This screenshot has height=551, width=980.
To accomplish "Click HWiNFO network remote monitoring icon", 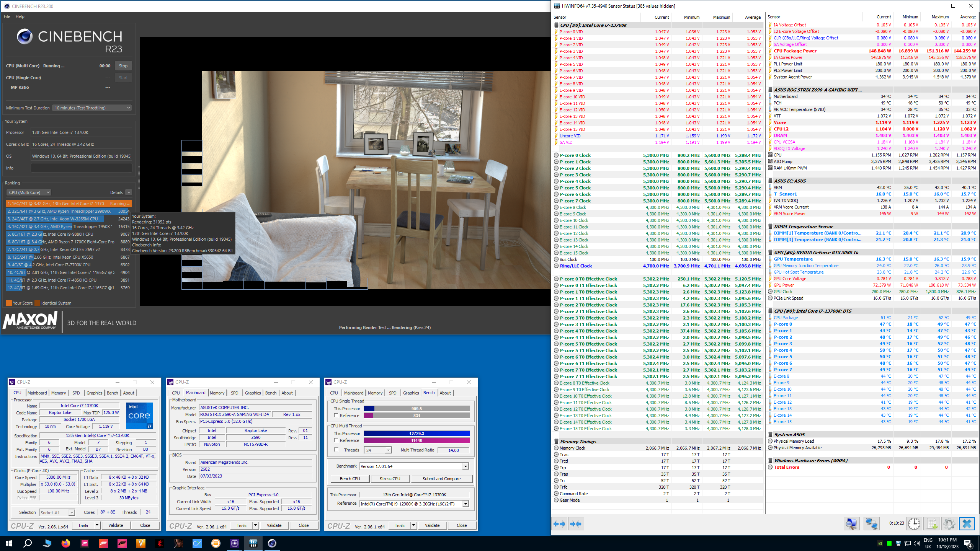I will [871, 524].
